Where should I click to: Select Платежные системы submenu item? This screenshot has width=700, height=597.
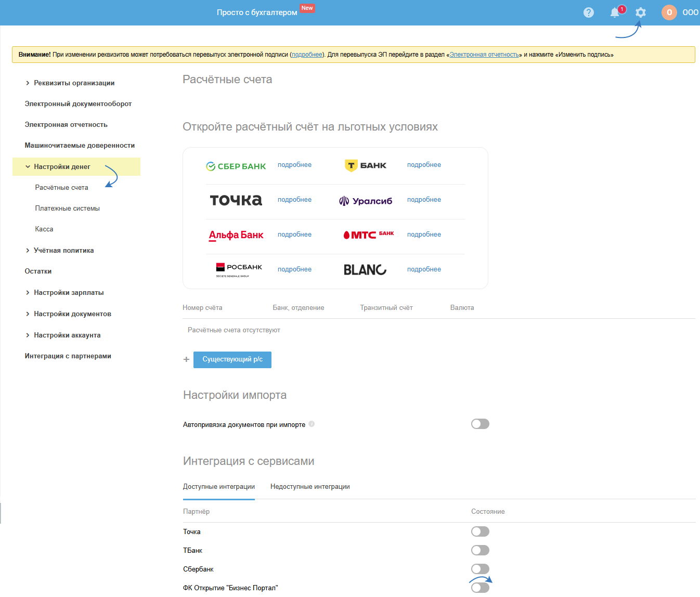pos(67,209)
